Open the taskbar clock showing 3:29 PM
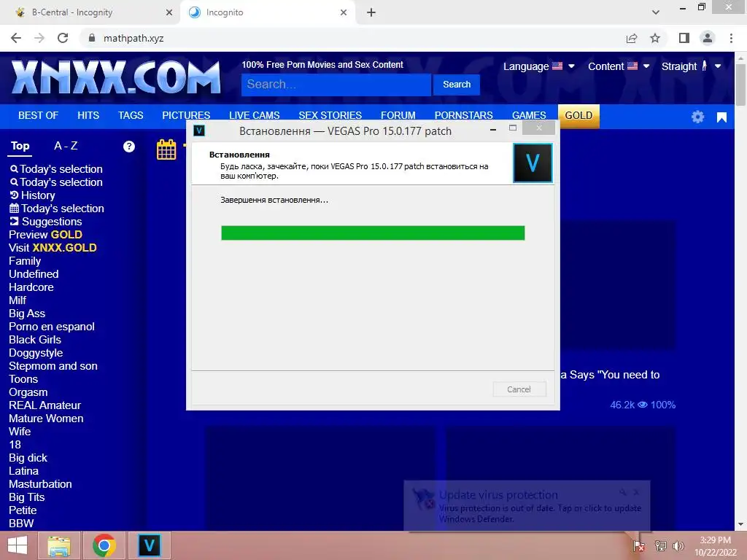 [x=715, y=545]
